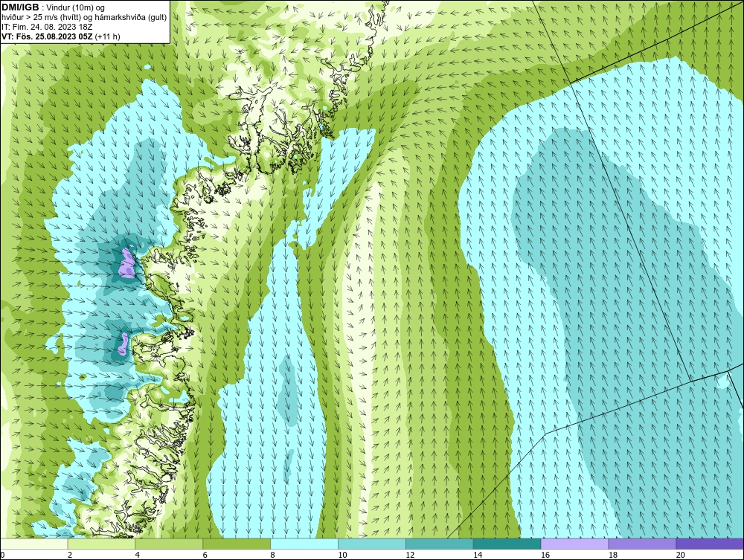Click the legend label '2'

pyautogui.click(x=70, y=555)
